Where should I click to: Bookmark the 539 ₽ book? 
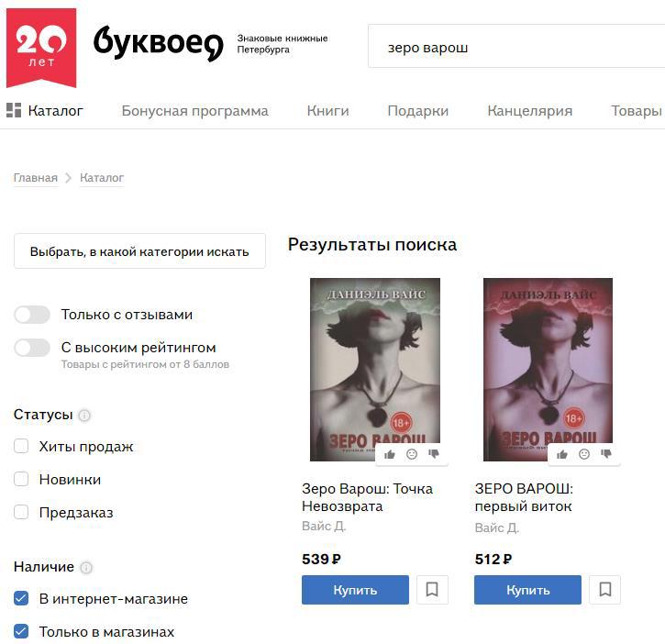click(x=432, y=589)
